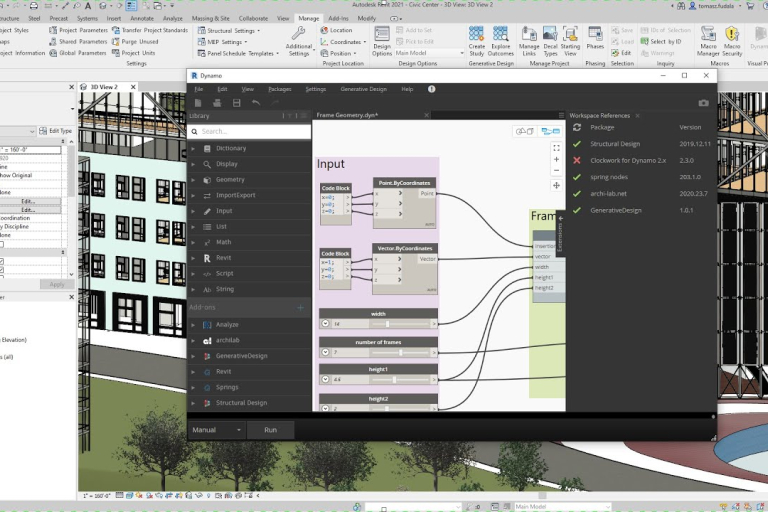Switch to background 3D preview navigation
Viewport: 768px width, 512px height.
pos(525,131)
